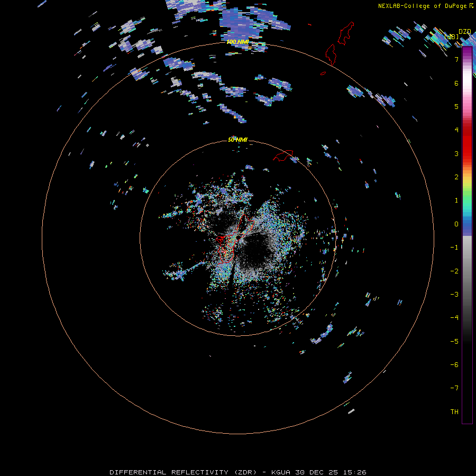Click the "1" value on the dB scale
This screenshot has height=476, width=476.
456,200
